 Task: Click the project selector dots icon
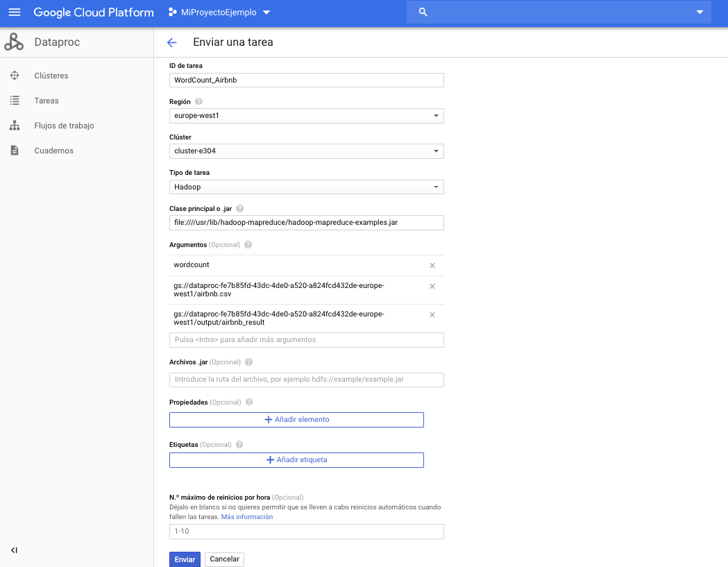pos(172,12)
